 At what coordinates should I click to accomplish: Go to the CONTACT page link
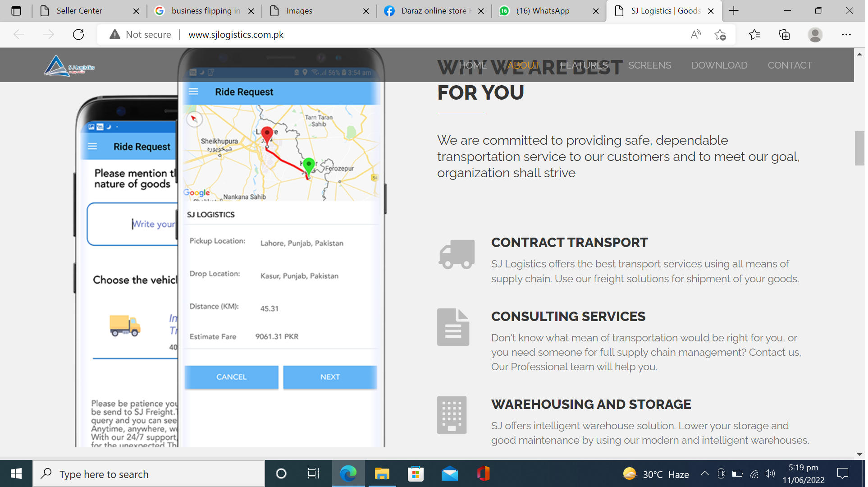(790, 65)
